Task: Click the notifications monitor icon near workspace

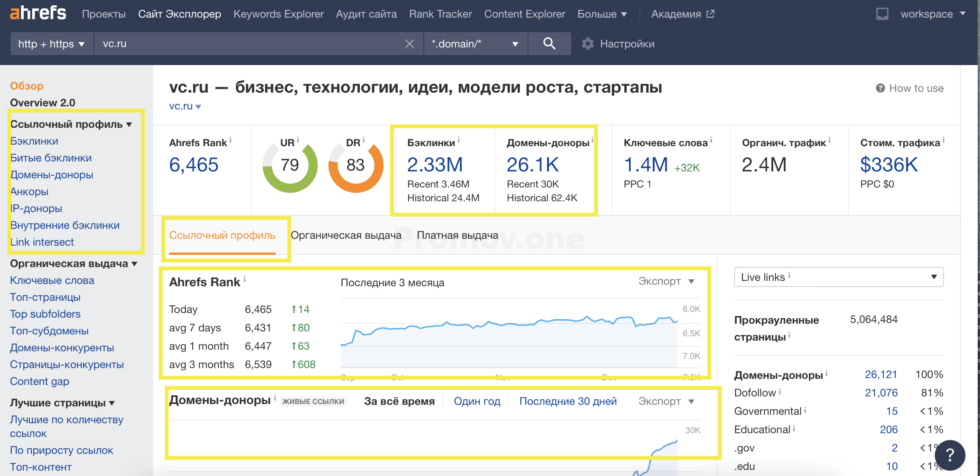Action: pos(882,14)
